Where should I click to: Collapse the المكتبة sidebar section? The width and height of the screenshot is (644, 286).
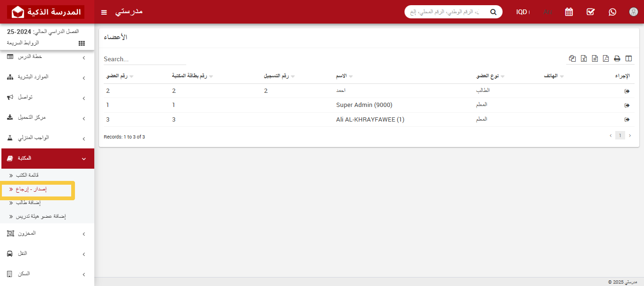point(47,158)
